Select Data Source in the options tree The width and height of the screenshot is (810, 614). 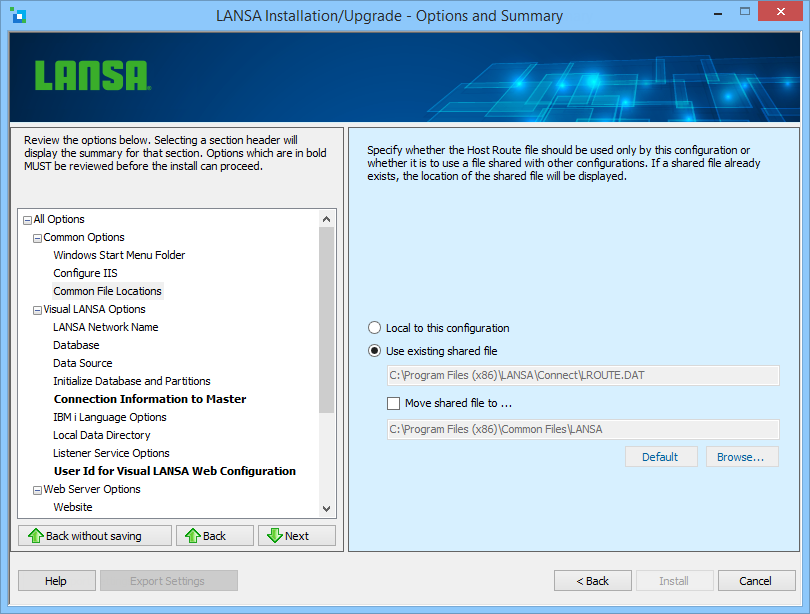click(83, 363)
